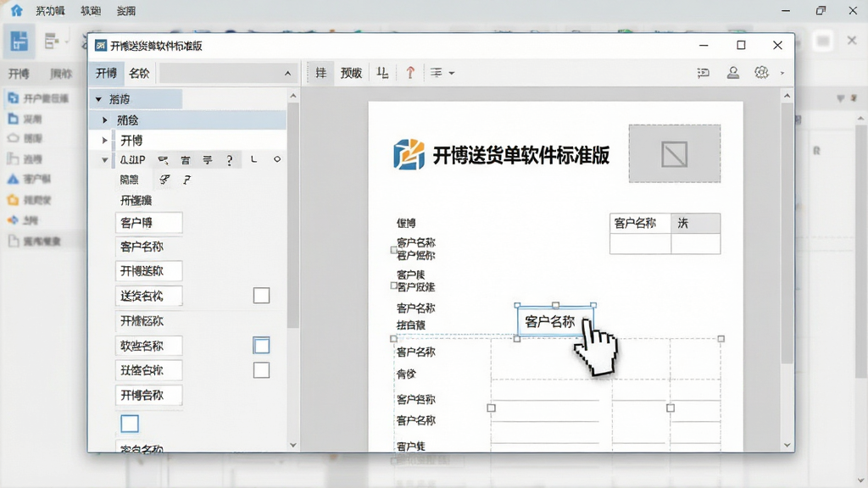Click the 预览 preview button in the toolbar
This screenshot has width=868, height=488.
(351, 73)
